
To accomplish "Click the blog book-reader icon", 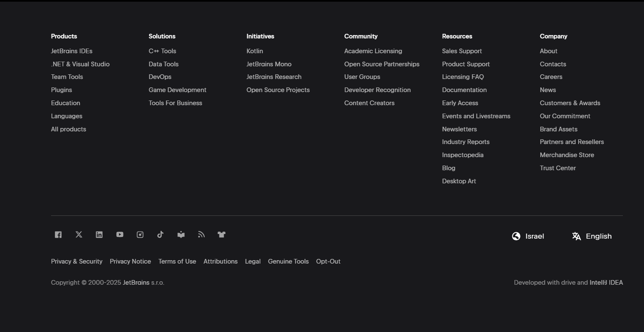I will [x=181, y=235].
